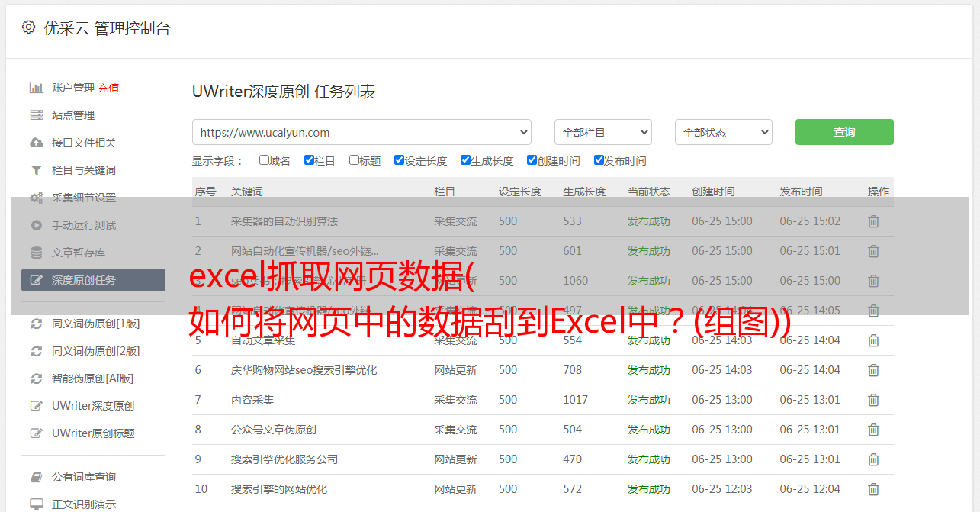Click the 接口文件相关 cloud upload icon

coord(36,143)
